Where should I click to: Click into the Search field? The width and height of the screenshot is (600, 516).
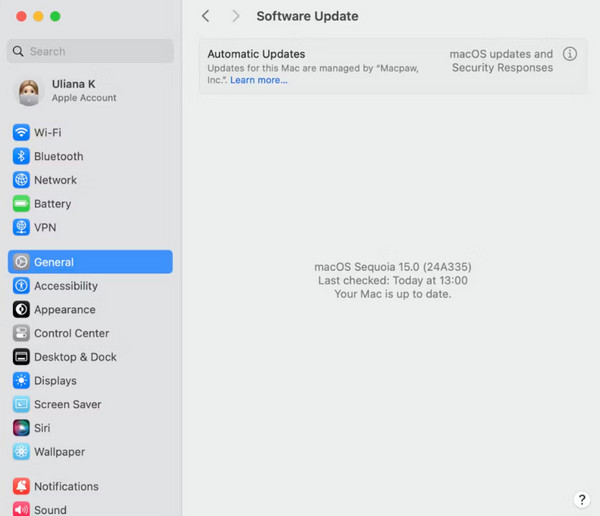pyautogui.click(x=90, y=51)
